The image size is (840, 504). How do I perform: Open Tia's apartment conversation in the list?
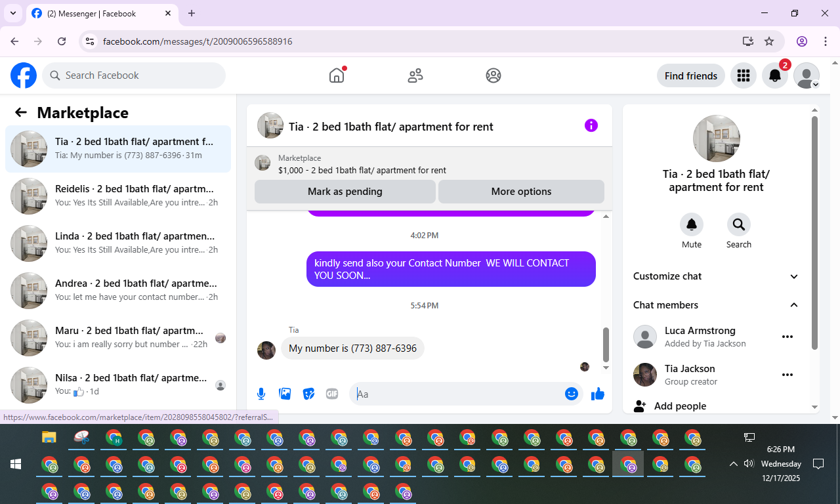click(118, 149)
